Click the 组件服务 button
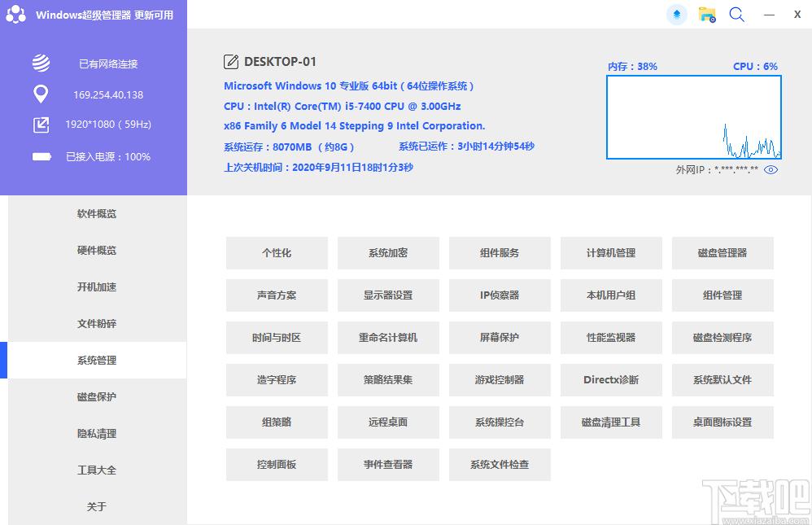This screenshot has height=525, width=812. (x=500, y=253)
